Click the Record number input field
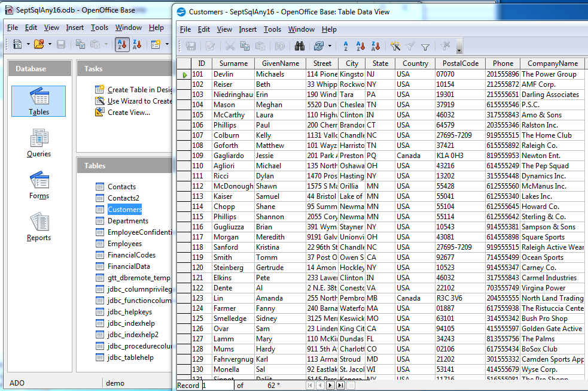Image resolution: width=588 pixels, height=391 pixels. click(218, 386)
